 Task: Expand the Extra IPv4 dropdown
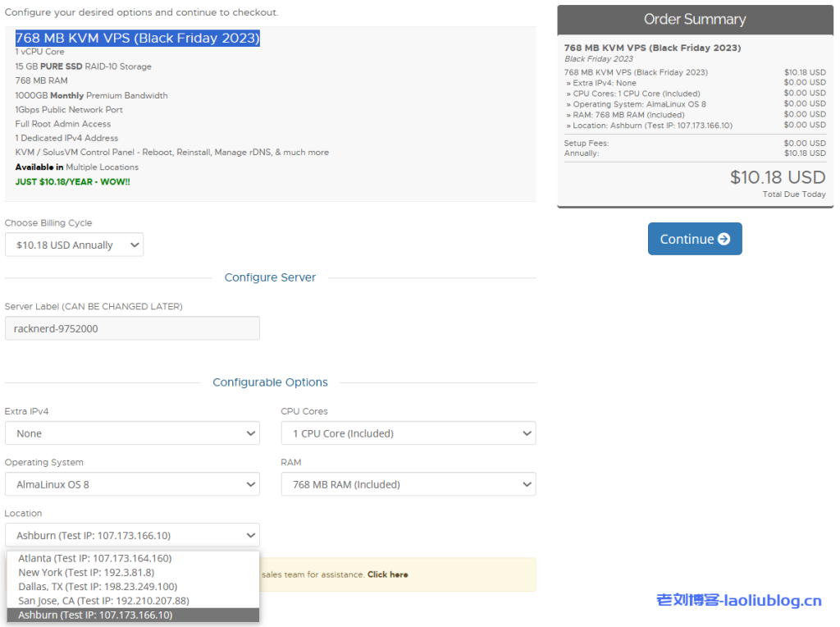132,433
